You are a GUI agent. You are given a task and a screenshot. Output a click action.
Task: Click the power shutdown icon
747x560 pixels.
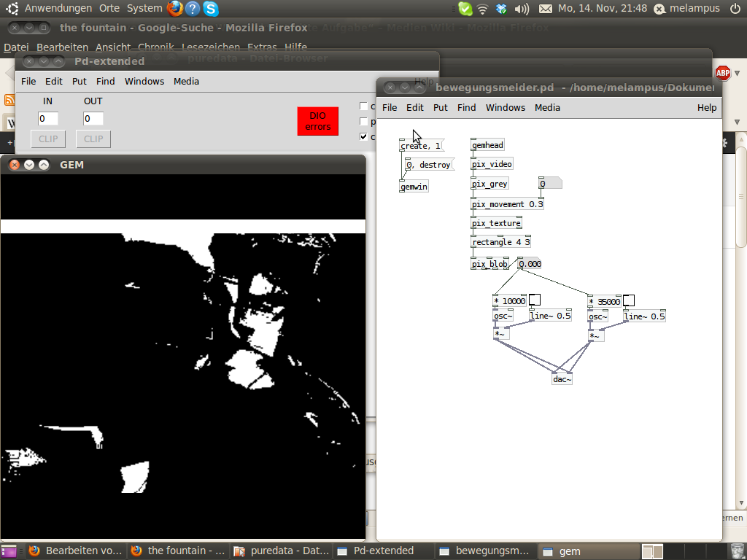(x=735, y=8)
